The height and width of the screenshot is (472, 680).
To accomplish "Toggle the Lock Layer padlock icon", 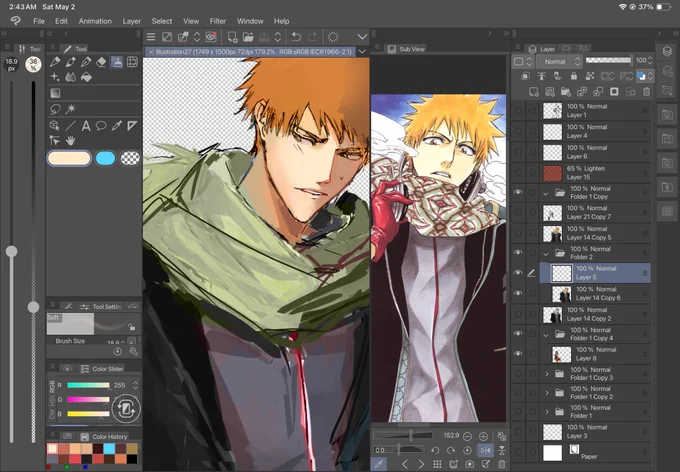I will click(574, 76).
